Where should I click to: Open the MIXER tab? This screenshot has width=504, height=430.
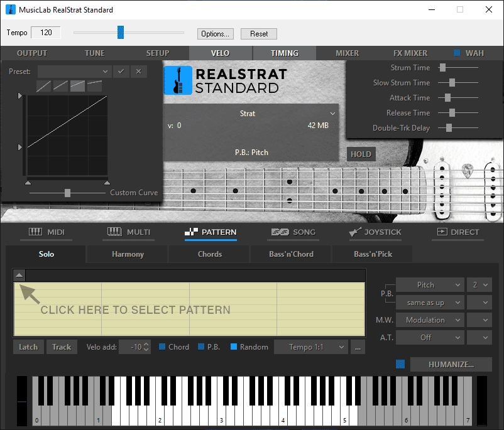point(347,53)
